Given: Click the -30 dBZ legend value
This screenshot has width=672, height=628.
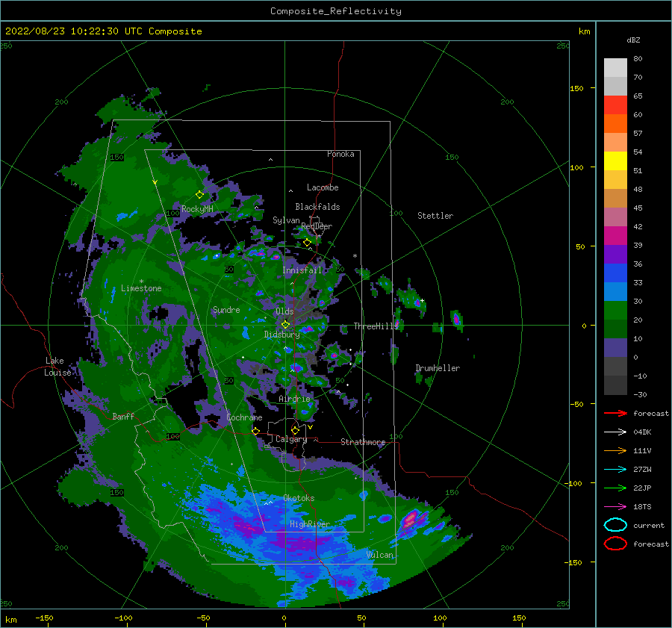Looking at the screenshot, I should coord(640,394).
